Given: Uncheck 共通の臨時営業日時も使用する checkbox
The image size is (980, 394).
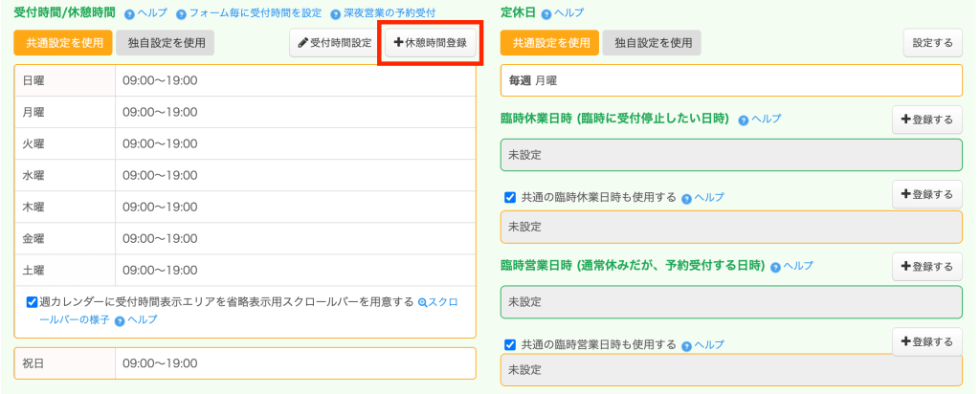Looking at the screenshot, I should point(510,345).
